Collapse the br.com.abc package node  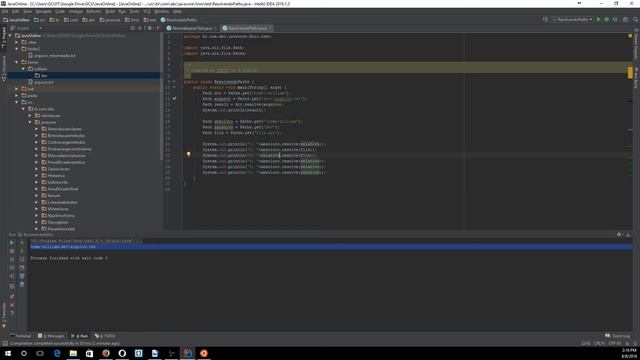point(24,109)
